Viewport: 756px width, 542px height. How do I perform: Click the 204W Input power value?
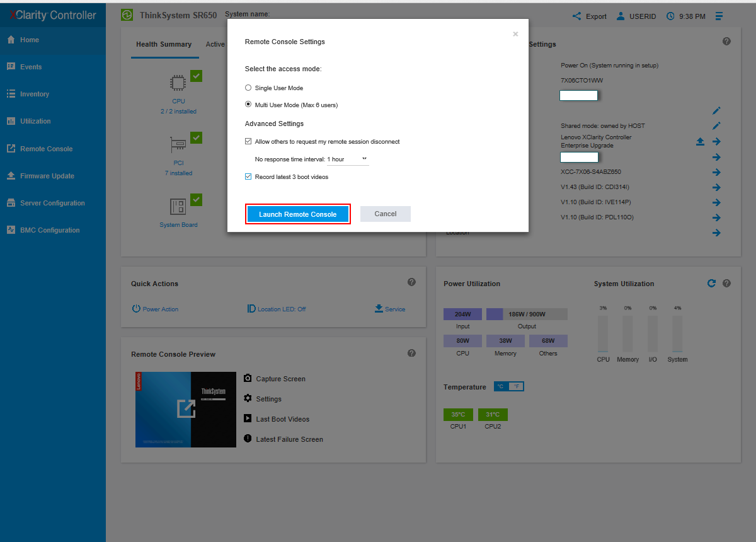[x=462, y=314]
